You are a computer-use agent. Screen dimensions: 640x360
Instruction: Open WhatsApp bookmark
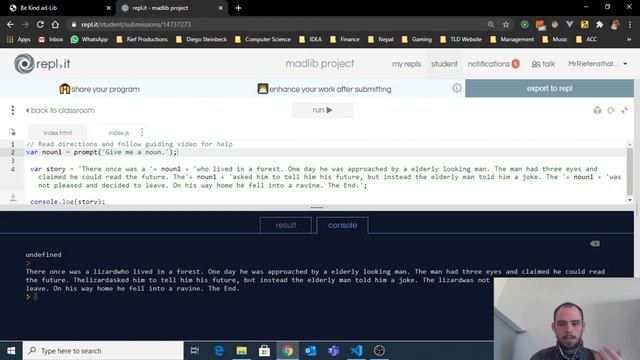[x=89, y=39]
